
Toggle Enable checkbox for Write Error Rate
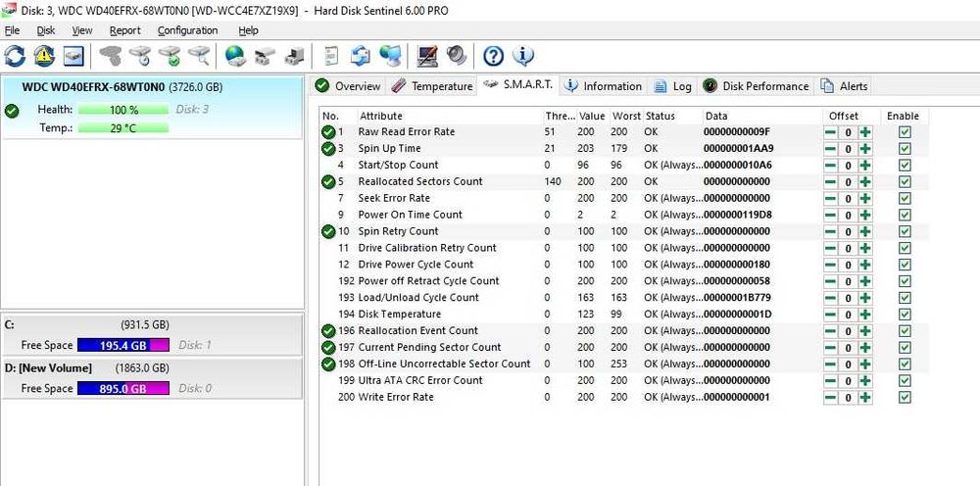(905, 397)
